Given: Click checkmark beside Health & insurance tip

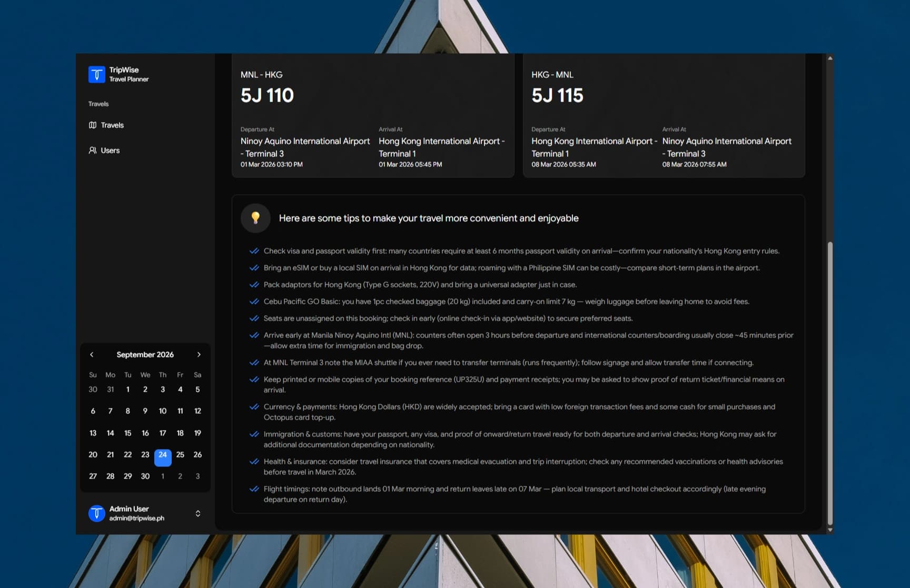Looking at the screenshot, I should 254,462.
